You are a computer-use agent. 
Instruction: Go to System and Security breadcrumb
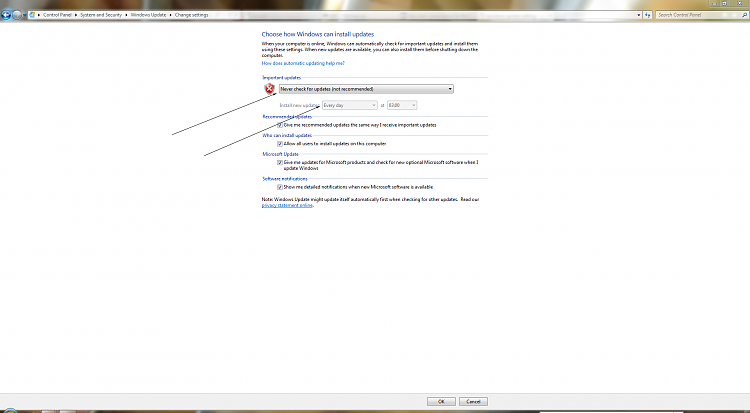pyautogui.click(x=101, y=15)
